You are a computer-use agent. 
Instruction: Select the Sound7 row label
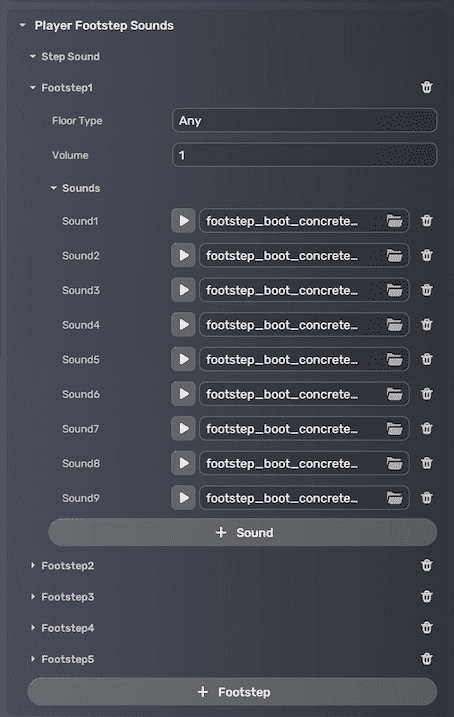click(80, 428)
